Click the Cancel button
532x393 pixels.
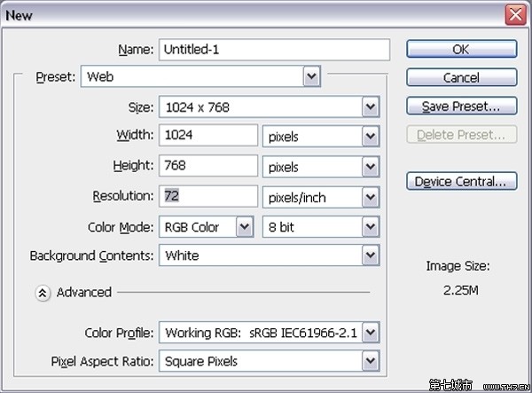click(x=461, y=78)
